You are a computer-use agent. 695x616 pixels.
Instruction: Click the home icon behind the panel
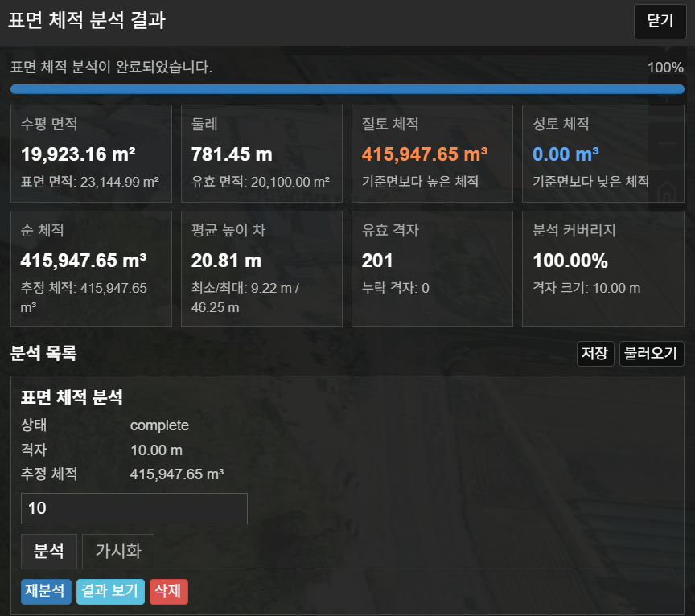(666, 193)
